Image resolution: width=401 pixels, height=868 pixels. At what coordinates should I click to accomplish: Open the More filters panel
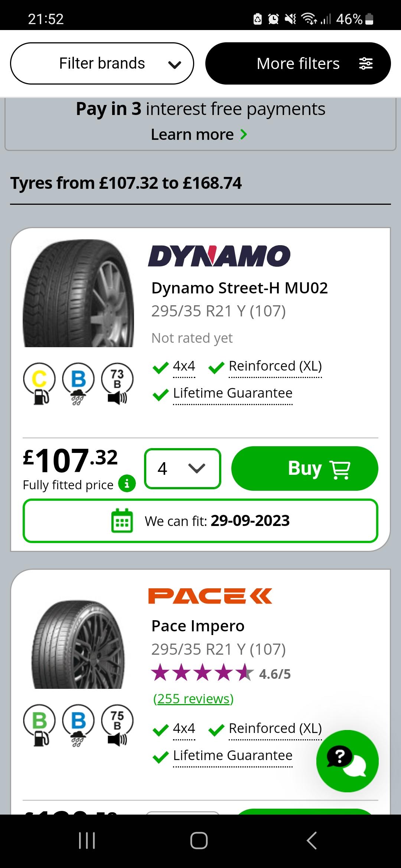coord(298,63)
